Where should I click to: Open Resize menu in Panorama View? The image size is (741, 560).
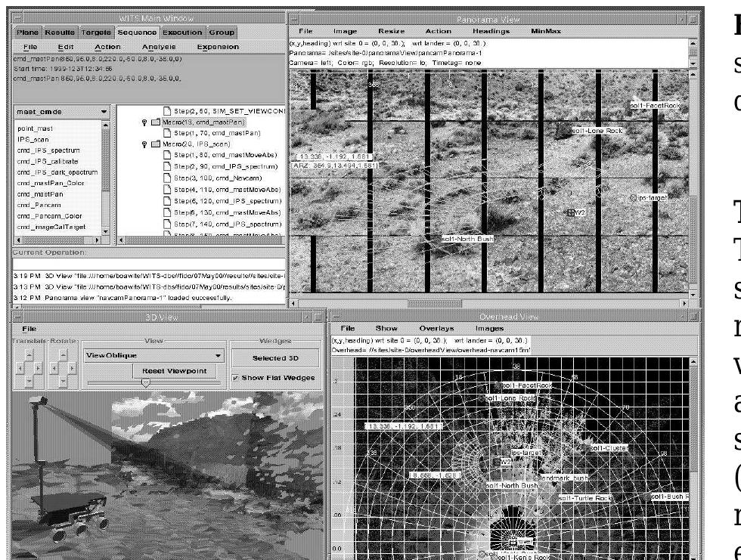pos(392,31)
